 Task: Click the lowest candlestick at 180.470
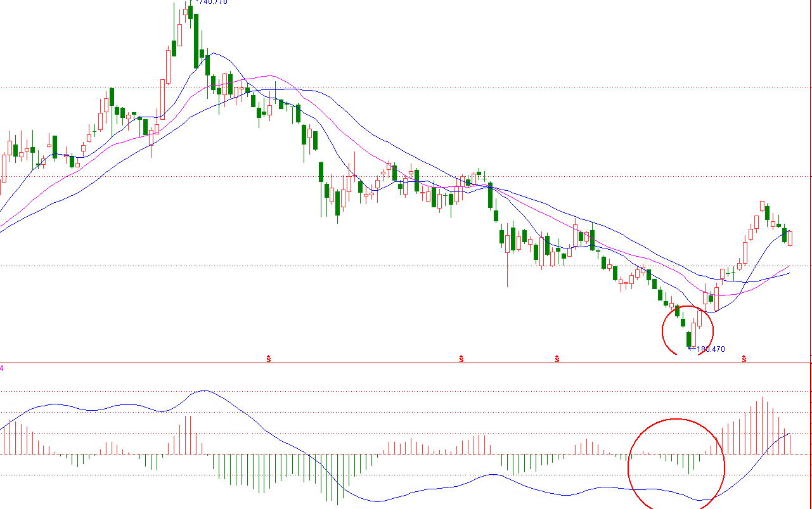[688, 339]
